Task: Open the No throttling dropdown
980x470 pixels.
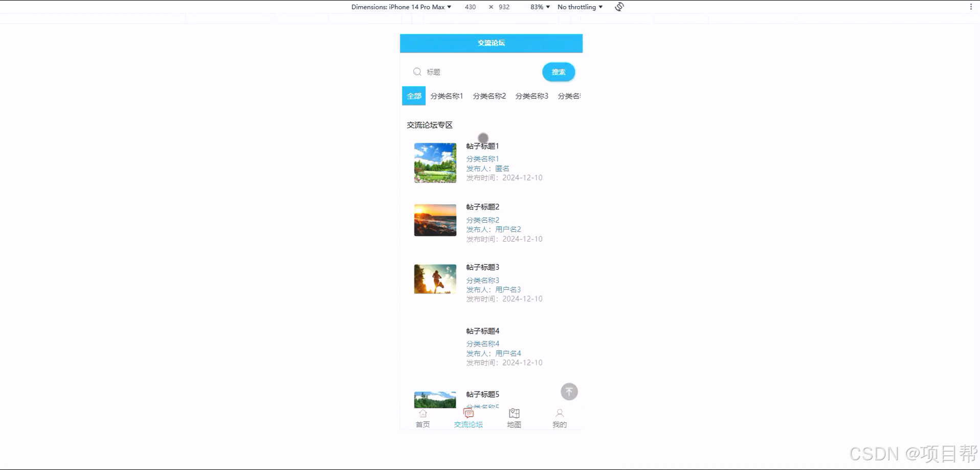Action: (580, 7)
